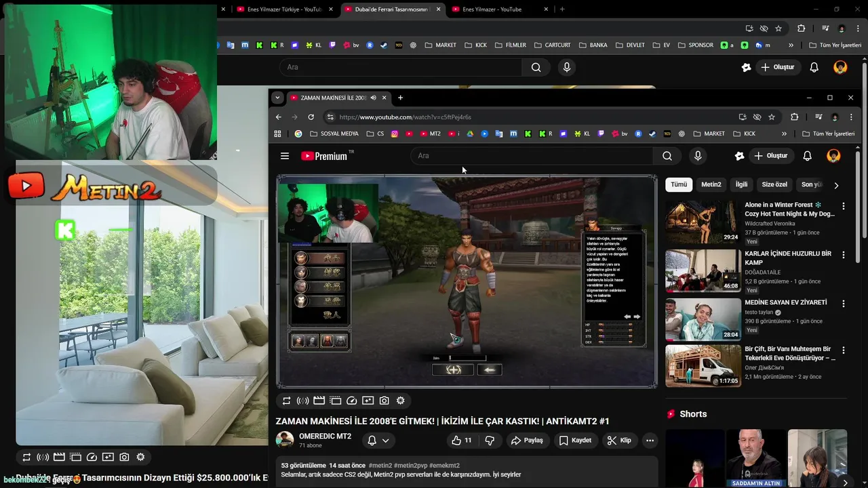Mute tab via speaker icon on ZAMAN MAKİNESİ tab

click(x=373, y=98)
